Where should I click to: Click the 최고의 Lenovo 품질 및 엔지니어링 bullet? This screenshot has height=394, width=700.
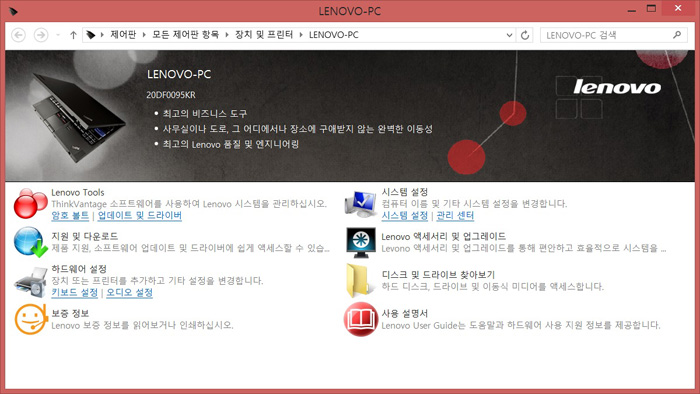[231, 144]
